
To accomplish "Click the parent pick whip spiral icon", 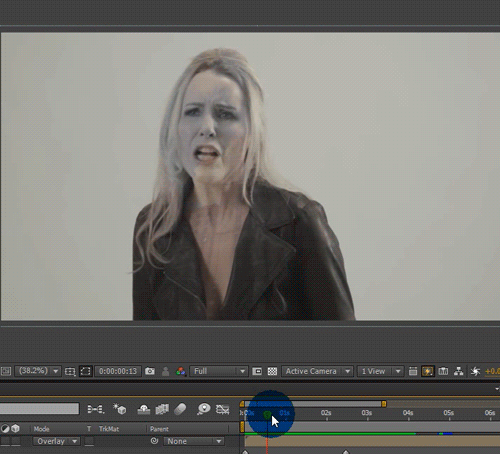I will (x=154, y=441).
